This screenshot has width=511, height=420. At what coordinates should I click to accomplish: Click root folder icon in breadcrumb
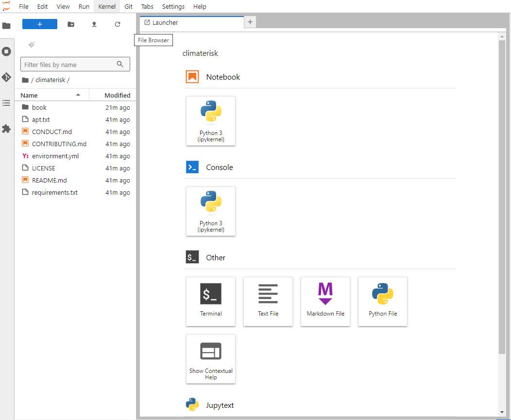pos(25,80)
